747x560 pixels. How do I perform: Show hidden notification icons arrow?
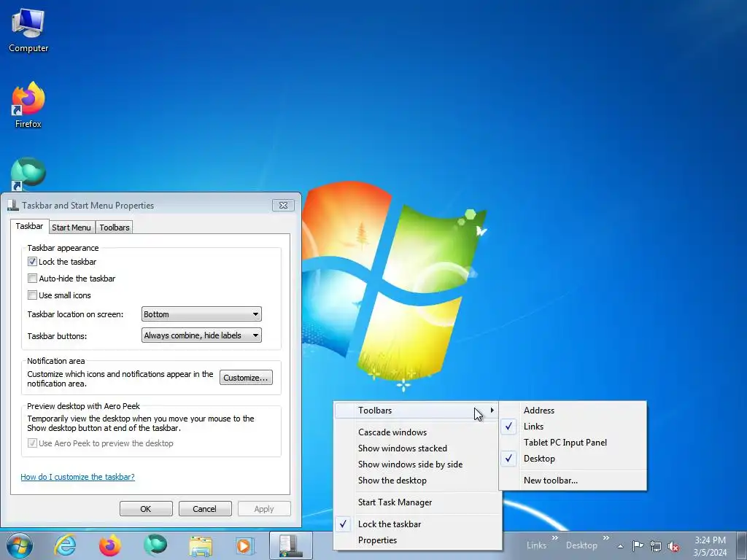coord(620,545)
